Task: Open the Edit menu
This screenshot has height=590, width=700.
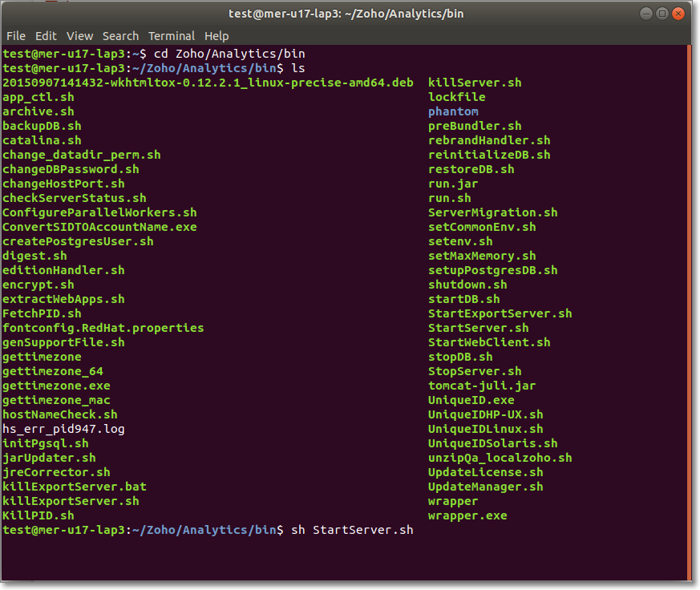Action: [x=46, y=36]
